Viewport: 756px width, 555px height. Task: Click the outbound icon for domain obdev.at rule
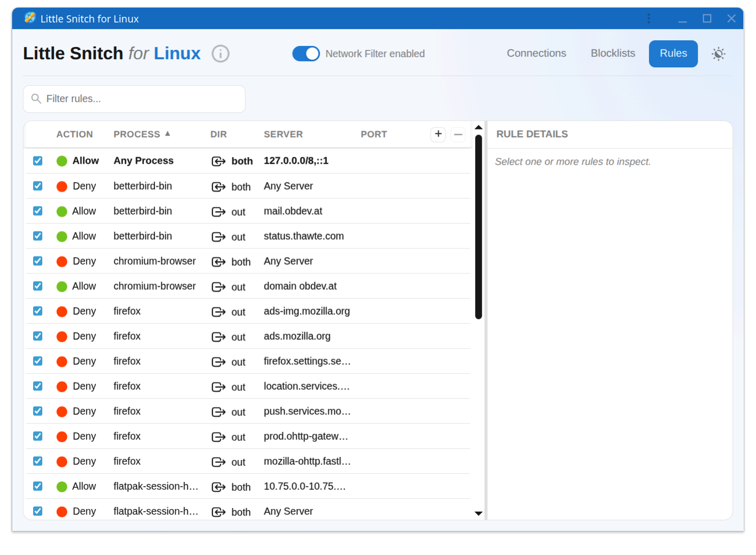pyautogui.click(x=219, y=287)
